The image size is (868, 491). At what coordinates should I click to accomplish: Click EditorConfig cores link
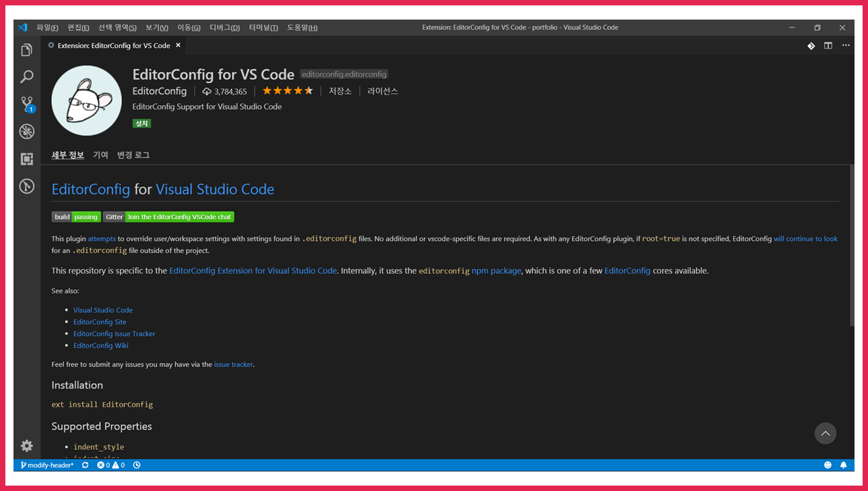pyautogui.click(x=627, y=270)
